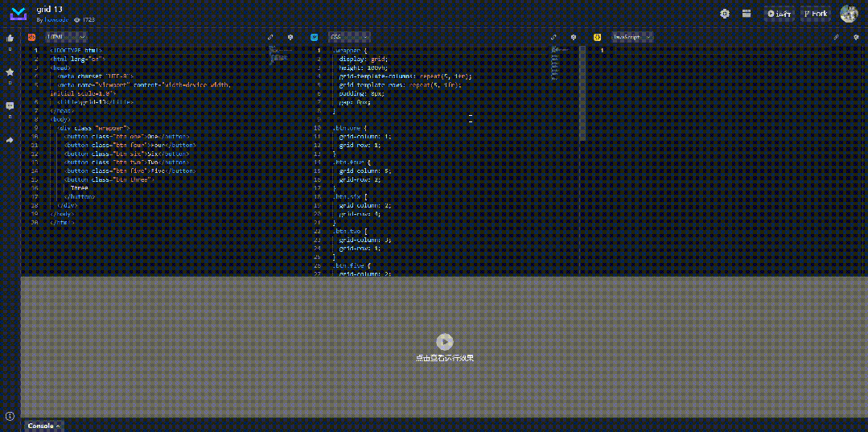This screenshot has width=868, height=432.
Task: Click the 1723 view count
Action: coord(89,19)
